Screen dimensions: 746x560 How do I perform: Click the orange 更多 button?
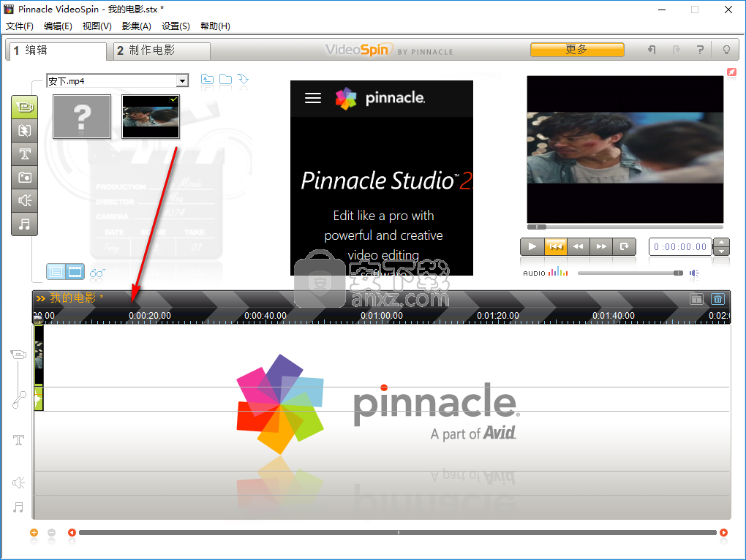pyautogui.click(x=577, y=50)
